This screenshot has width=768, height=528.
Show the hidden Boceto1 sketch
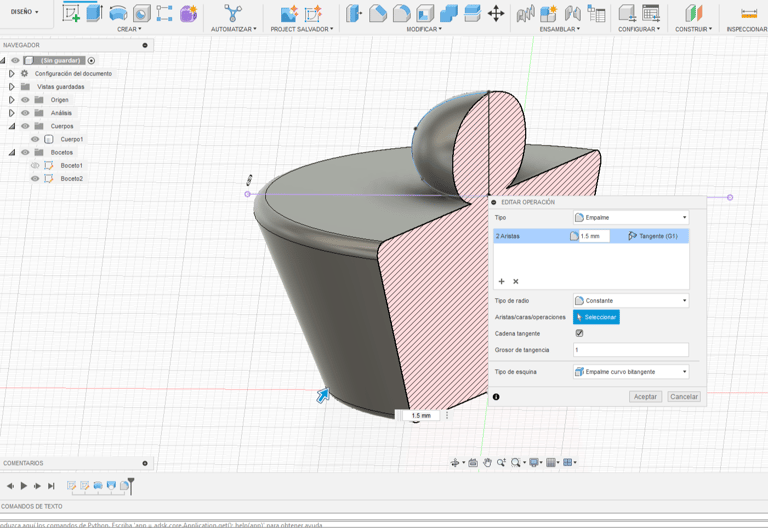pos(35,166)
